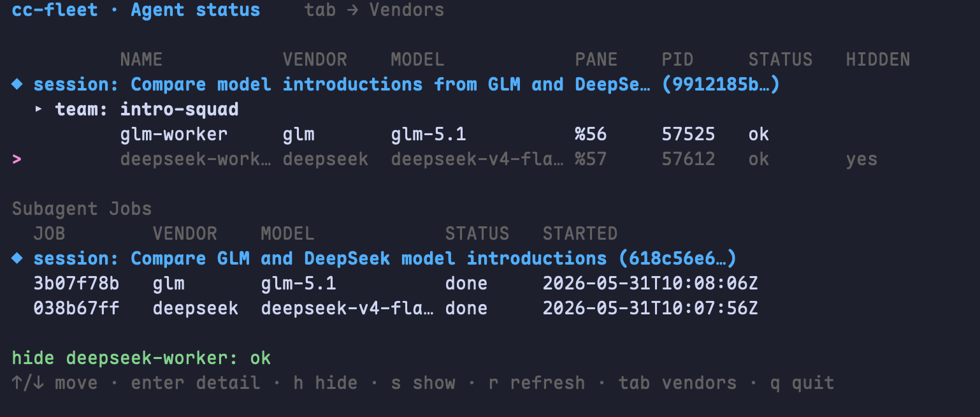
Task: Click PID value 57612
Action: pyautogui.click(x=688, y=159)
